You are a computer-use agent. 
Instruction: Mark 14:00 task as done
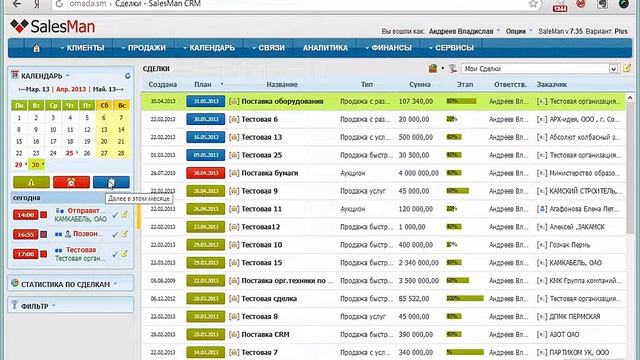[115, 215]
